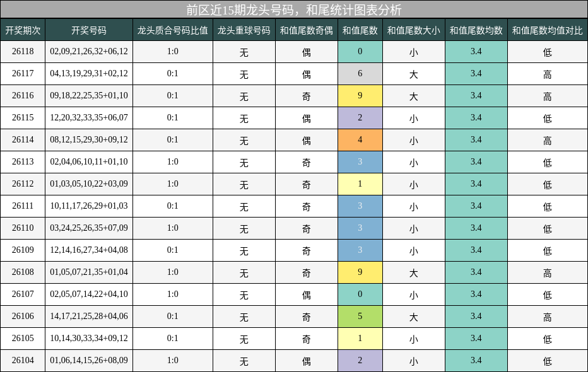588x372 pixels.
Task: Click draw numbers 10,14,30,33,34+09,12
Action: 89,339
